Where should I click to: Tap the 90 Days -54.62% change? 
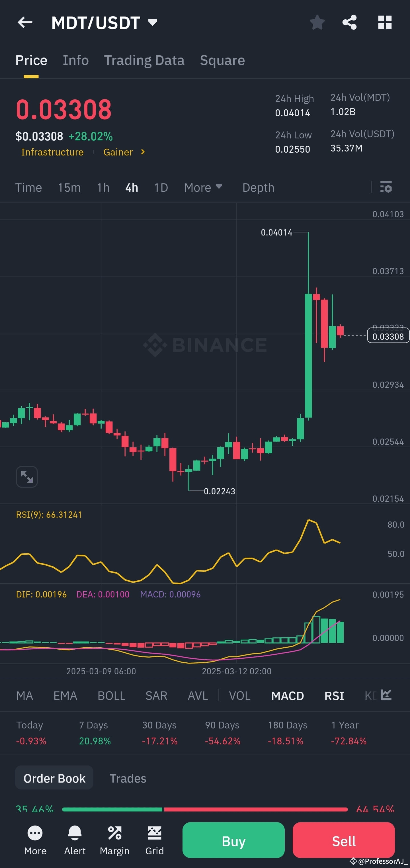point(223,733)
